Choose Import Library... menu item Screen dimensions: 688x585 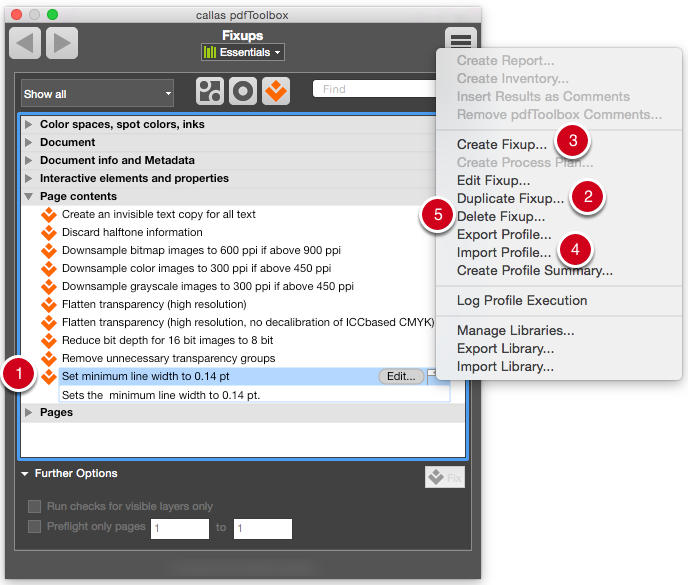click(x=505, y=366)
